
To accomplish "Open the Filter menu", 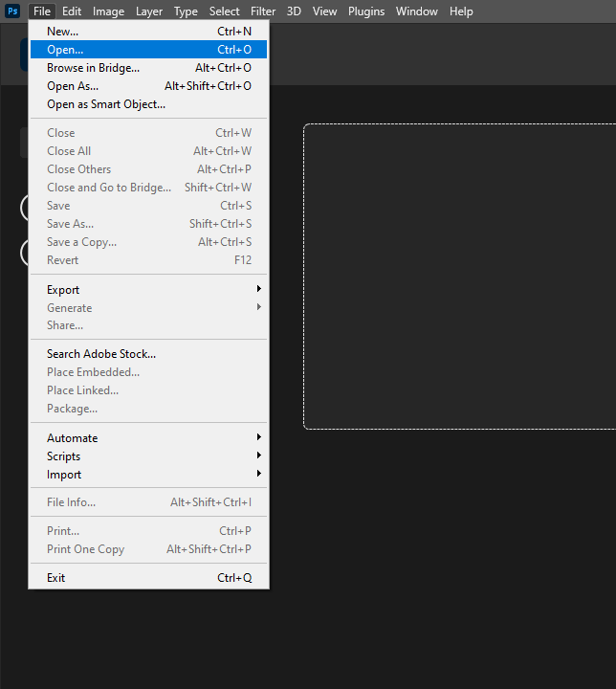I will 263,11.
